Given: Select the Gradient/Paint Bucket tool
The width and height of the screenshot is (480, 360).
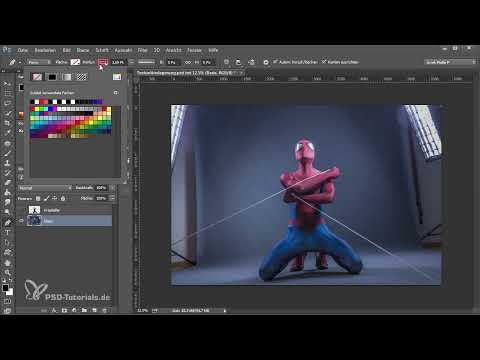Looking at the screenshot, I should (7, 192).
